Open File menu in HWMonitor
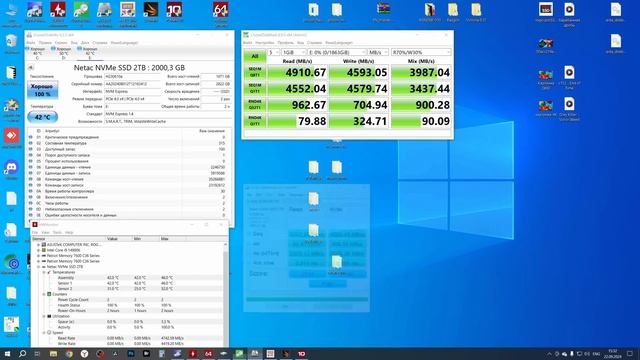The height and width of the screenshot is (360, 640). 35,232
